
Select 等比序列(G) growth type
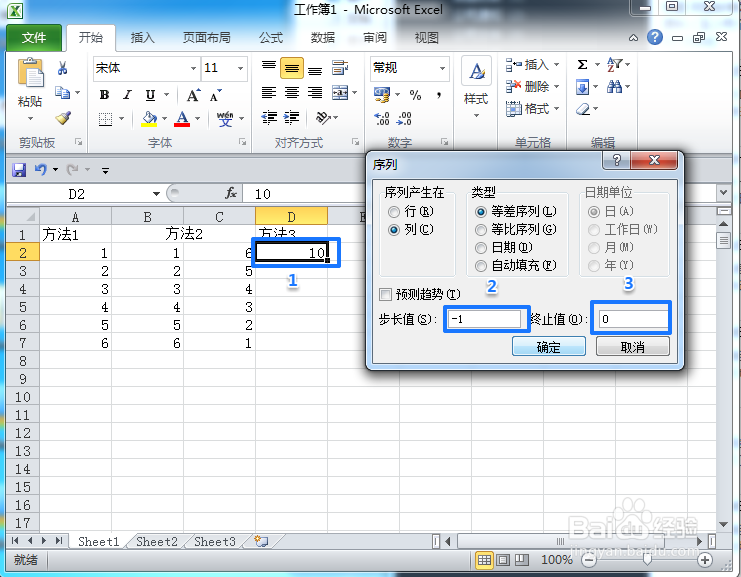pyautogui.click(x=481, y=230)
